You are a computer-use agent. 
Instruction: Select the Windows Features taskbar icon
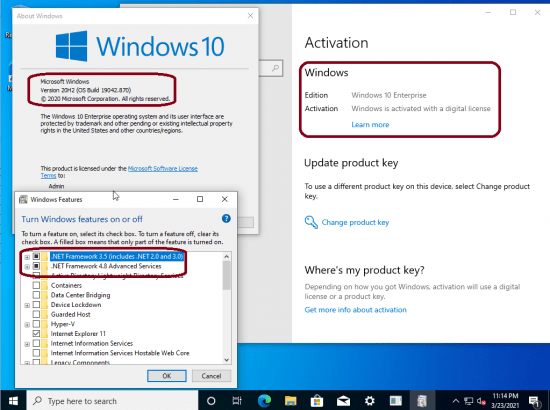tap(422, 401)
